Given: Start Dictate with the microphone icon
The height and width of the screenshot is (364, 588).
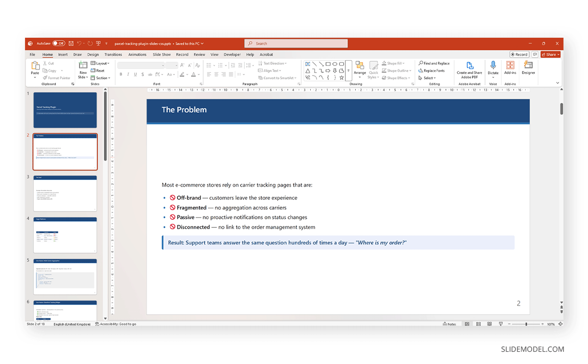Looking at the screenshot, I should 493,68.
